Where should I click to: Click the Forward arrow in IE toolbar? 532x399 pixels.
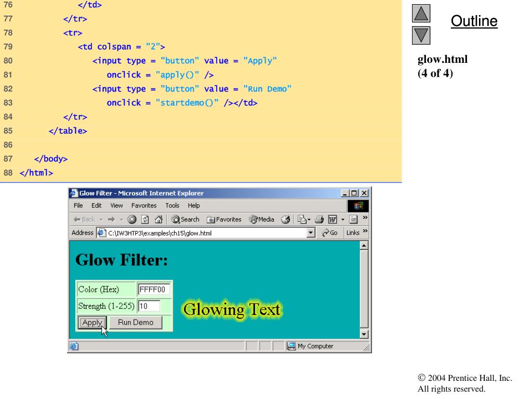(111, 220)
